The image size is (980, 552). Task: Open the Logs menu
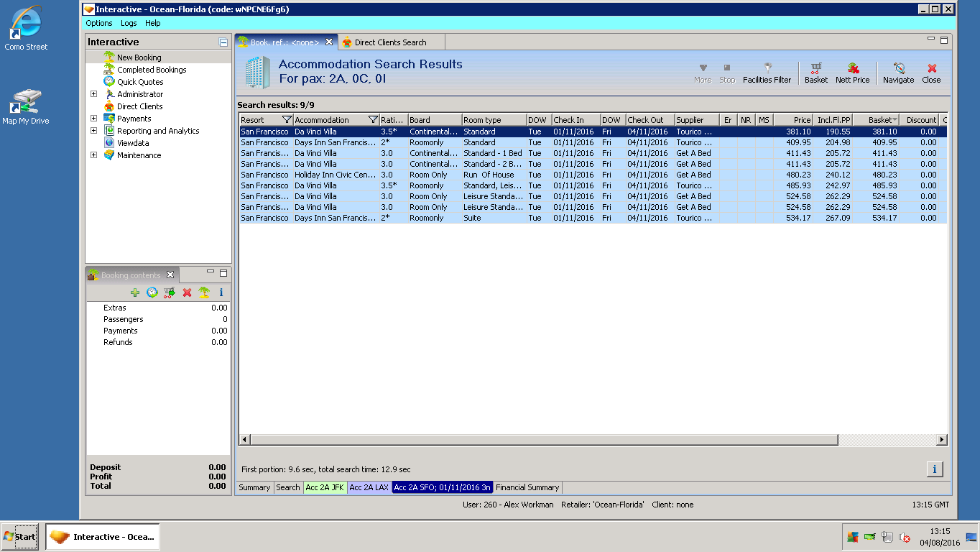129,23
